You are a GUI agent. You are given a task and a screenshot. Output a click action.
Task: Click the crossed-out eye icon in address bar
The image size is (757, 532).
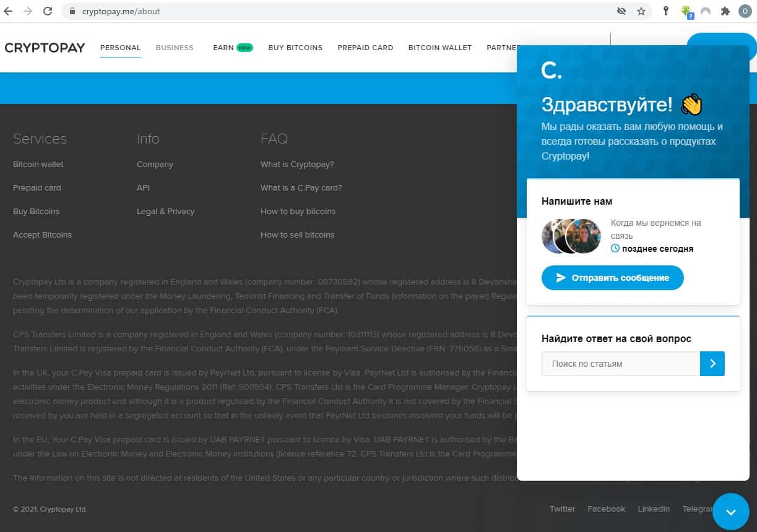pos(621,11)
